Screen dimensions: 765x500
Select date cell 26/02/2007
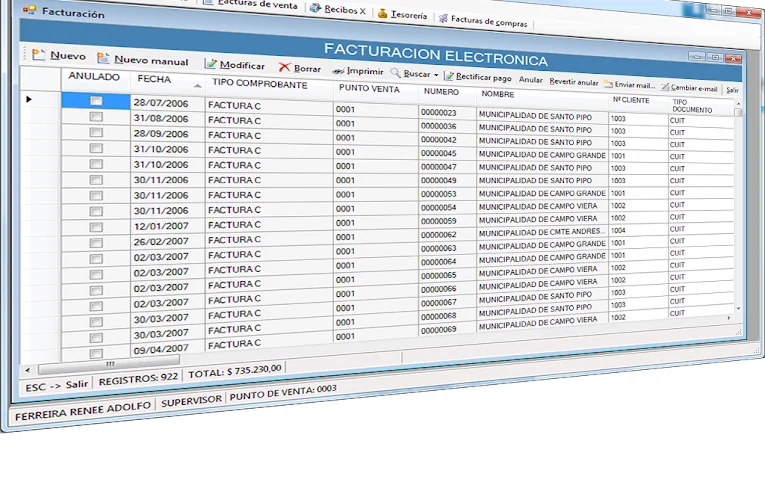tap(167, 241)
